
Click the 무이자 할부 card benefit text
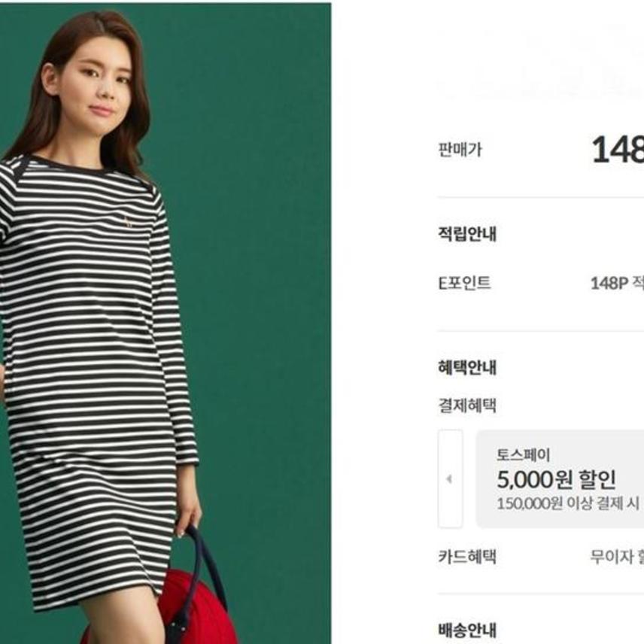pos(617,557)
